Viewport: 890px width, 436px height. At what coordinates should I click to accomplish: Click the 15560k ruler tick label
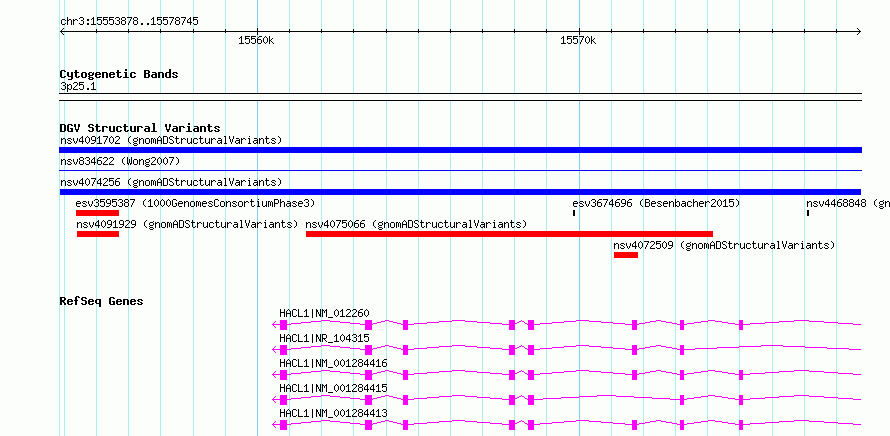[x=256, y=40]
